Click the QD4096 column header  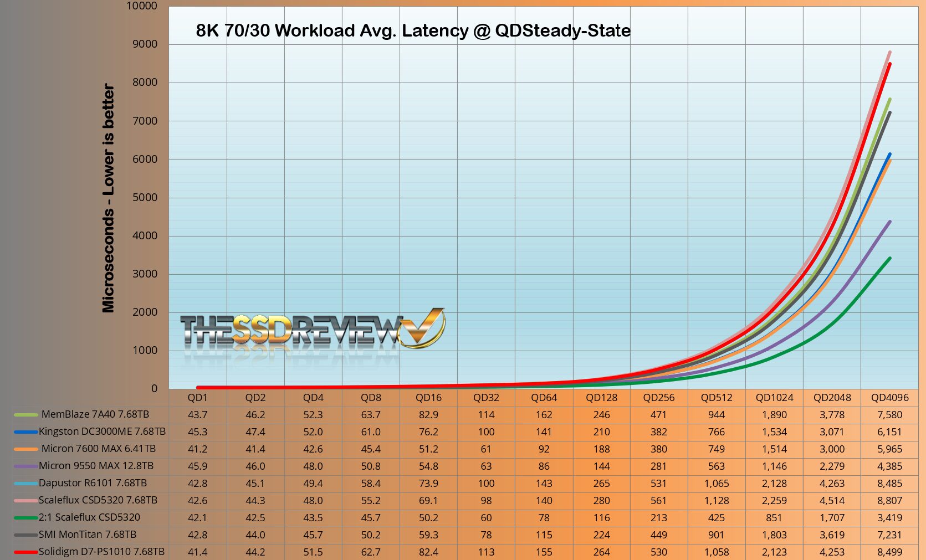889,397
